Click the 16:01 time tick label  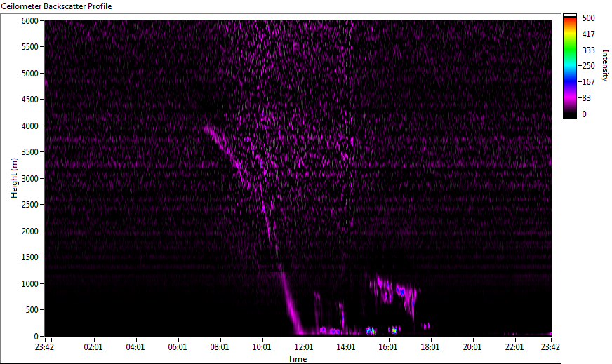pos(388,347)
